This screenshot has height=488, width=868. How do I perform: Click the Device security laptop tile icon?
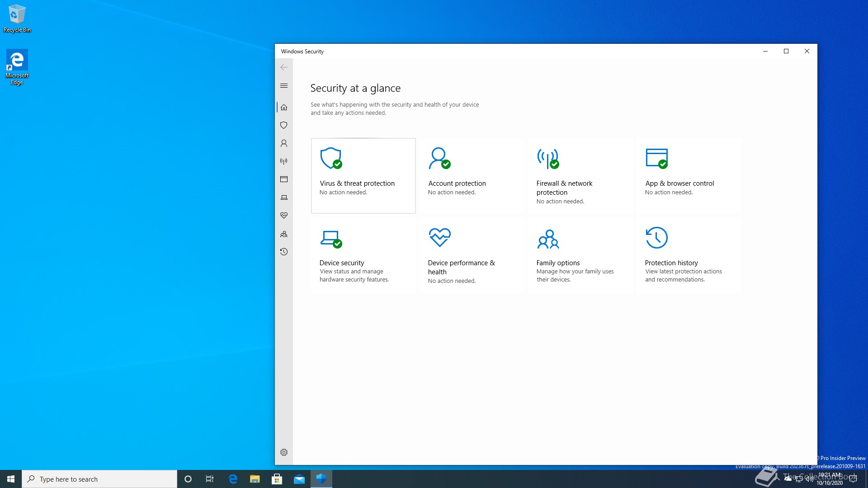[x=331, y=239]
